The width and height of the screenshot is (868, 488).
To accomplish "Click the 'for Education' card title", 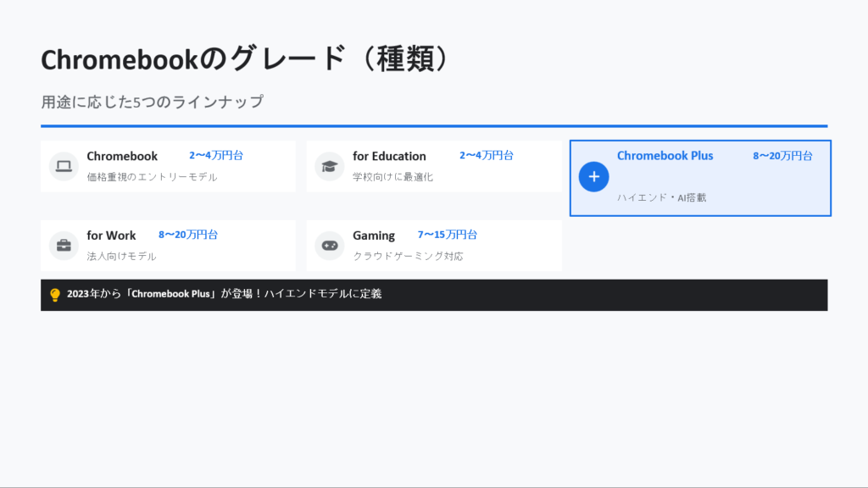I will point(389,156).
